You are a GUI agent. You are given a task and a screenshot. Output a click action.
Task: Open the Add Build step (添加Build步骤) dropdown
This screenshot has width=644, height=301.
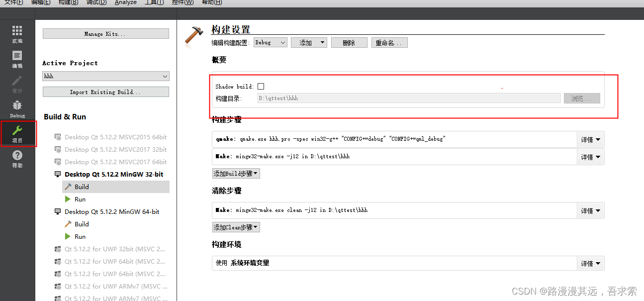[236, 174]
